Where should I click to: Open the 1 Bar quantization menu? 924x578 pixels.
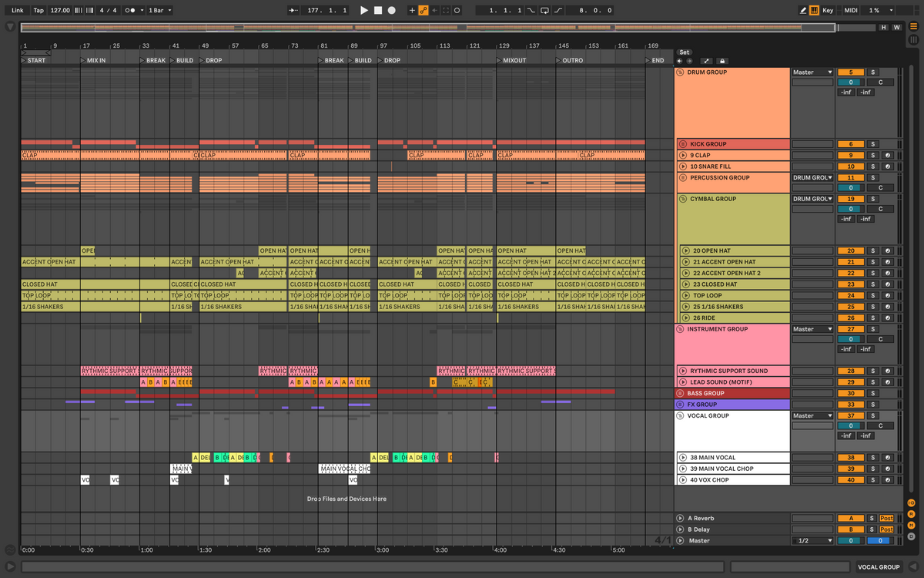pyautogui.click(x=159, y=10)
